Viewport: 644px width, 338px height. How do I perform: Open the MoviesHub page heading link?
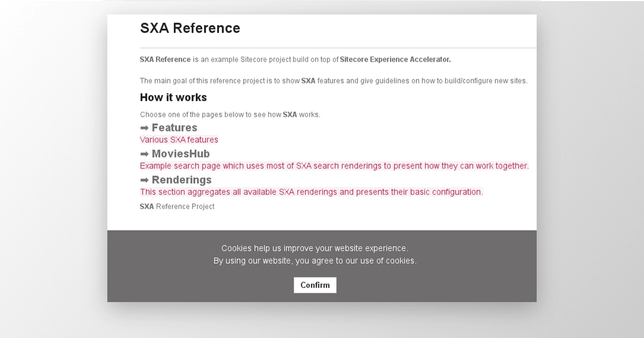coord(175,154)
